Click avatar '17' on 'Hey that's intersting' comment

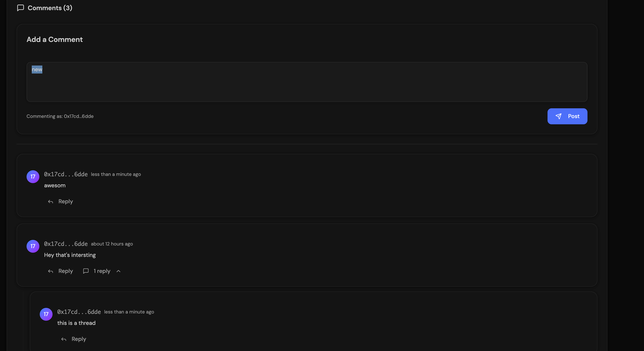point(33,246)
